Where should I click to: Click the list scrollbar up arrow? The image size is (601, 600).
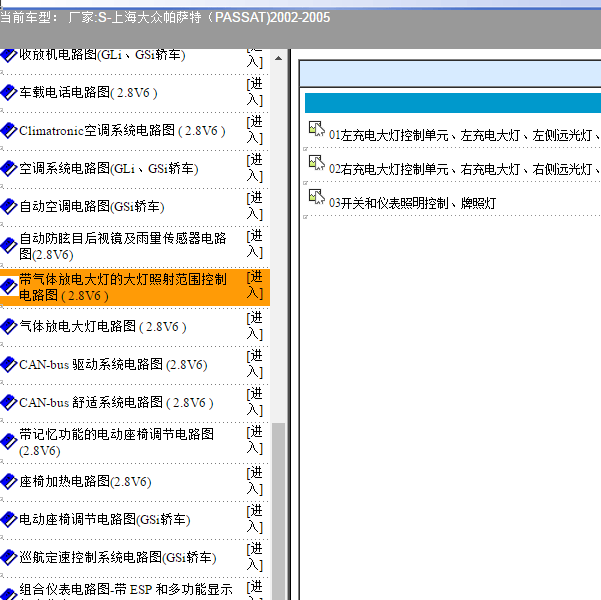point(279,58)
